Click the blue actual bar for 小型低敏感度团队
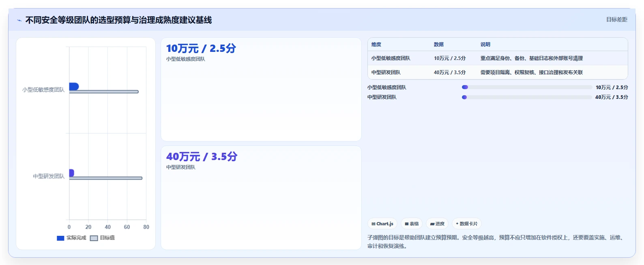Screen dimensions: 644x265 tap(74, 86)
